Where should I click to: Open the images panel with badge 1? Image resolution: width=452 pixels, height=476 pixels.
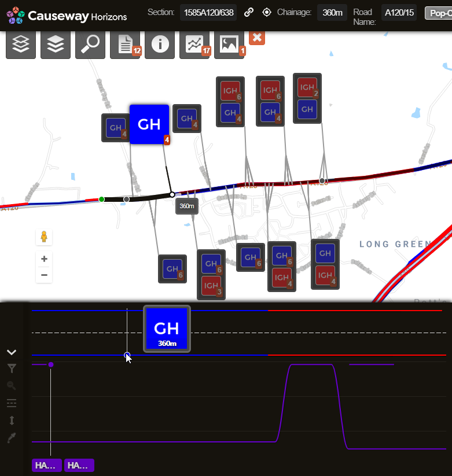229,45
